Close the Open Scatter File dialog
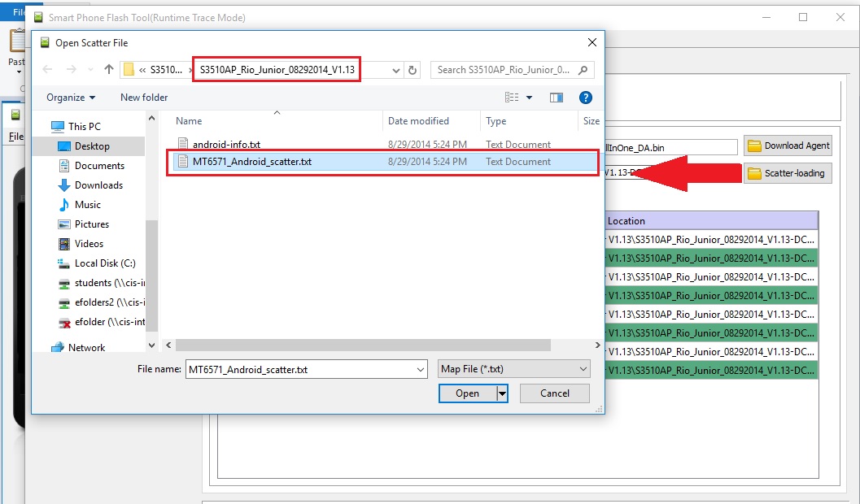The width and height of the screenshot is (860, 504). pos(592,43)
